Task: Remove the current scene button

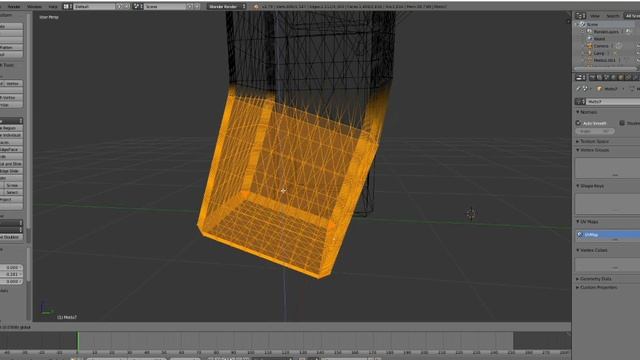Action: coord(197,7)
